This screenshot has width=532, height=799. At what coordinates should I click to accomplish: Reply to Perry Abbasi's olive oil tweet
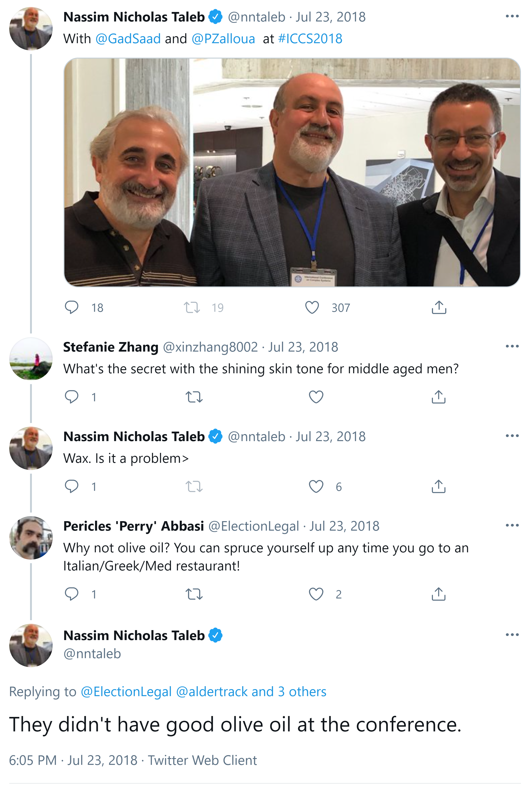[x=72, y=594]
